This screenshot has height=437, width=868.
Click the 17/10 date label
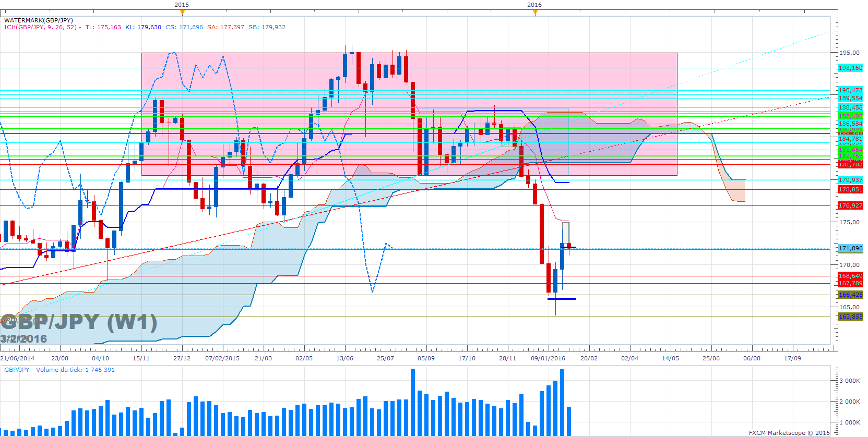467,358
